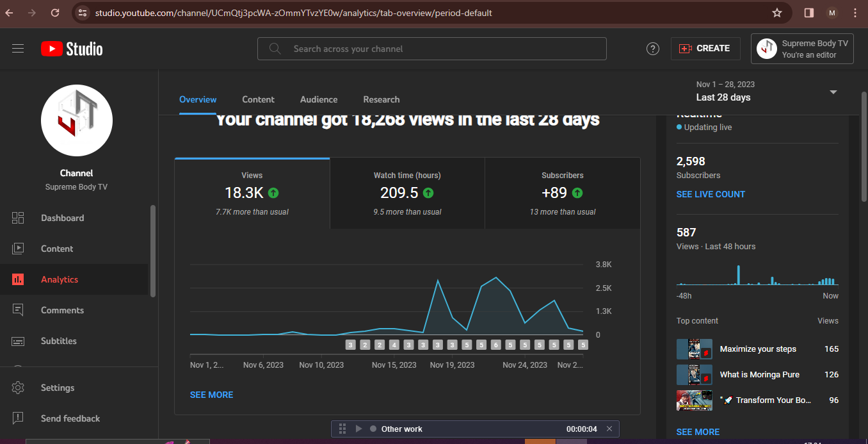Click the left sidebar scrollbar
The height and width of the screenshot is (444, 868).
[x=152, y=251]
